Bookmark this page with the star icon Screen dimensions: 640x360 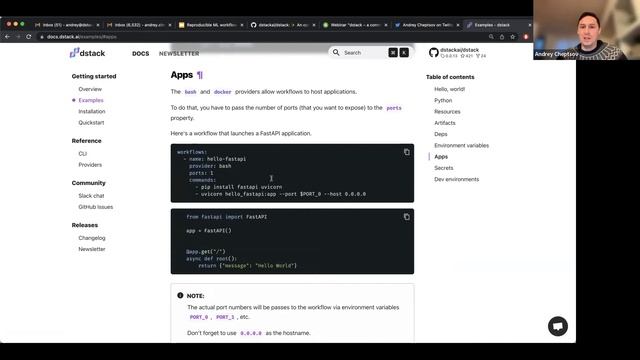pyautogui.click(x=513, y=37)
